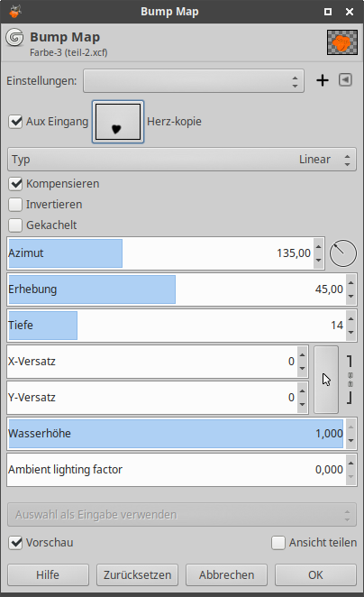Click the GIMP mascot titlebar icon

(x=14, y=12)
